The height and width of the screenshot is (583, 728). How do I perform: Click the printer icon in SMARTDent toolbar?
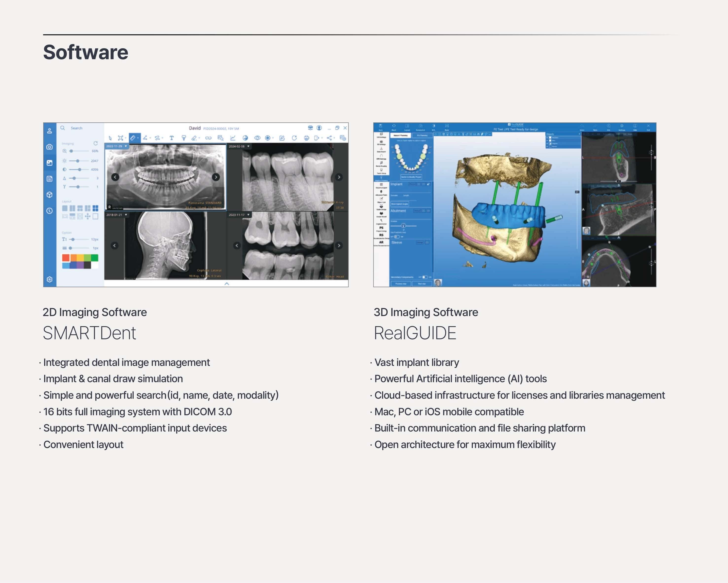307,138
